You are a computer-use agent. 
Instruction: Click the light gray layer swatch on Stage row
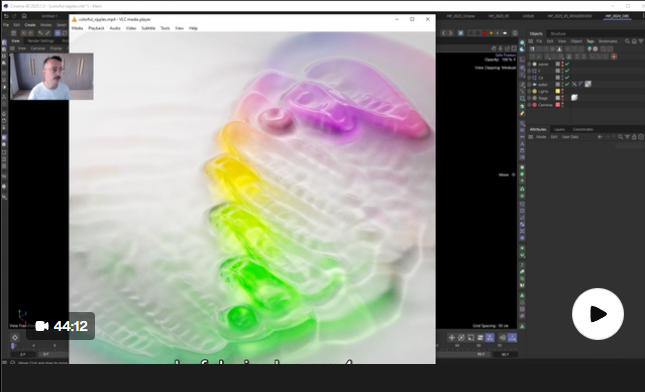[x=558, y=98]
